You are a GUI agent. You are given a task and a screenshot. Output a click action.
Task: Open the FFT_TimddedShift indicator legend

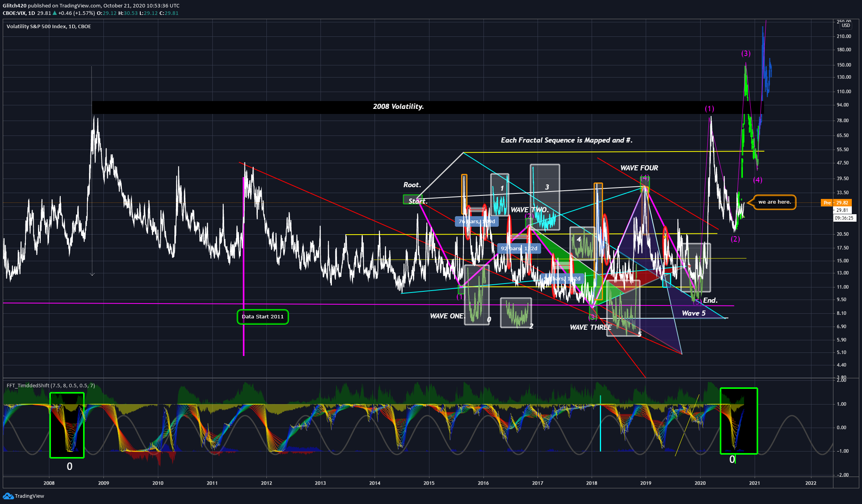click(x=51, y=386)
